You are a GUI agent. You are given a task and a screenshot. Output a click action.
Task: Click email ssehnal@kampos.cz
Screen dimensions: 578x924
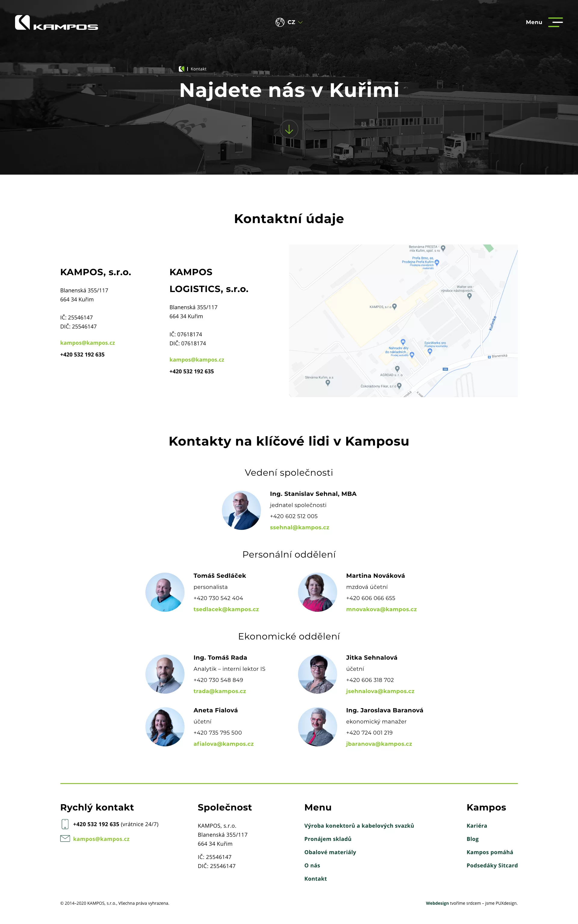(300, 527)
